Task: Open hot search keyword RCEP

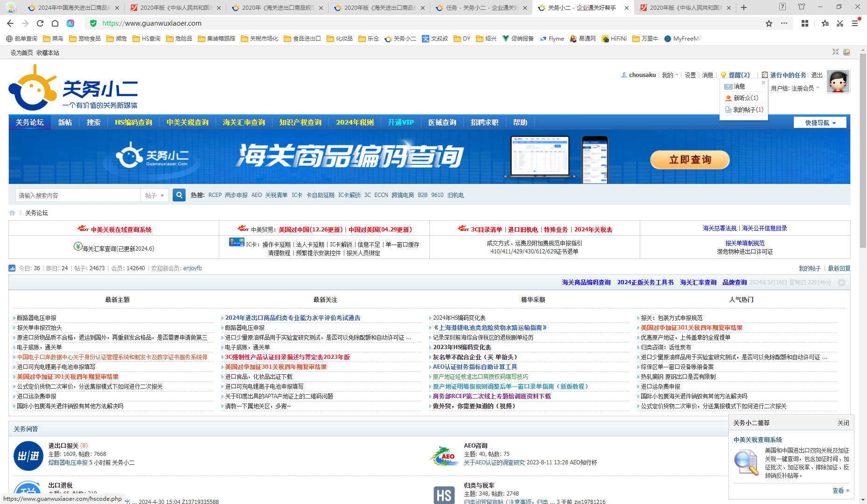Action: click(x=215, y=195)
